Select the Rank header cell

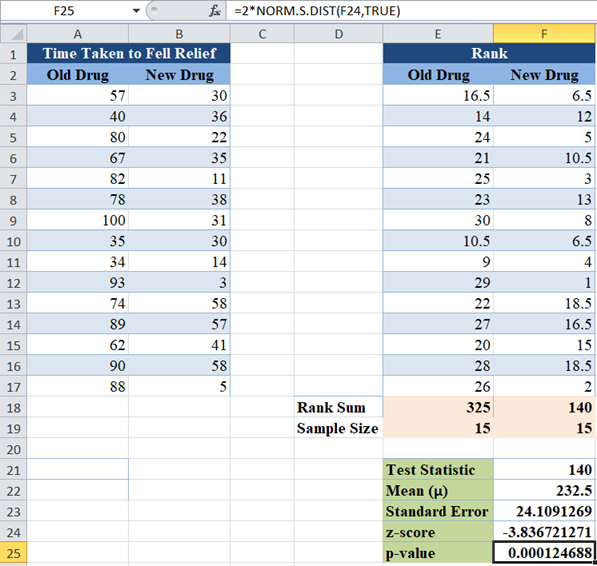click(489, 53)
